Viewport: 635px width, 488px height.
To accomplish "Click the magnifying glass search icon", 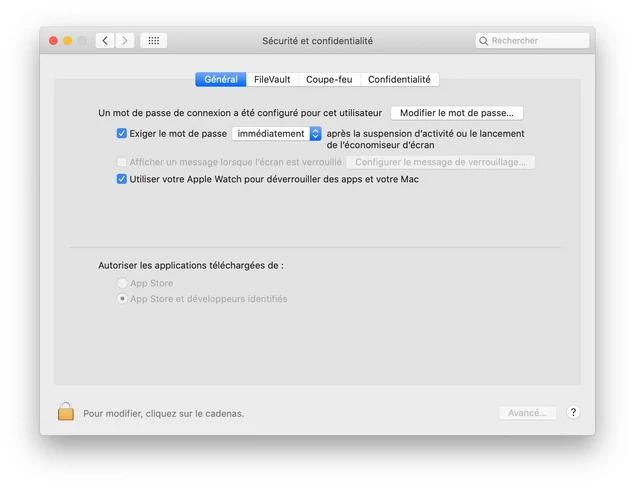I will point(483,41).
